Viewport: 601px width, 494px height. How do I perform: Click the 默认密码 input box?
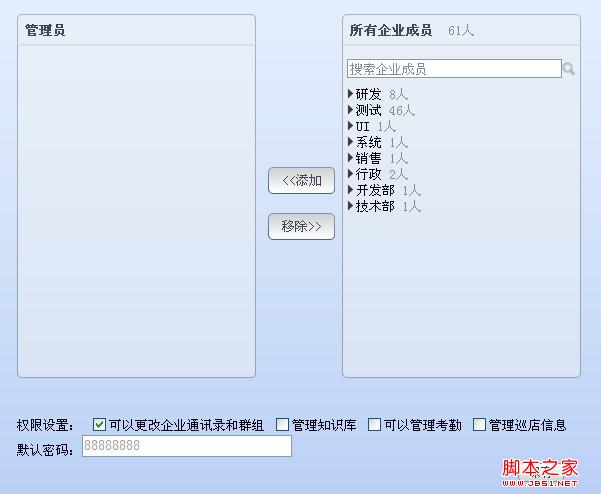[186, 446]
